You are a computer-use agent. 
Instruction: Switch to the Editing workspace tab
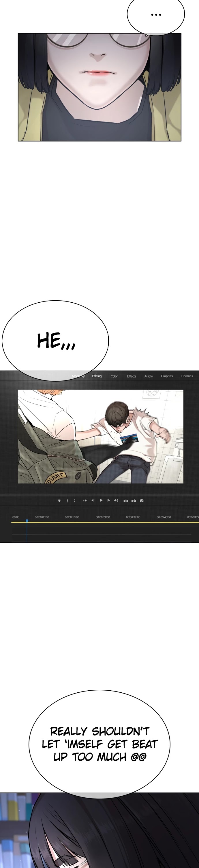tap(97, 376)
